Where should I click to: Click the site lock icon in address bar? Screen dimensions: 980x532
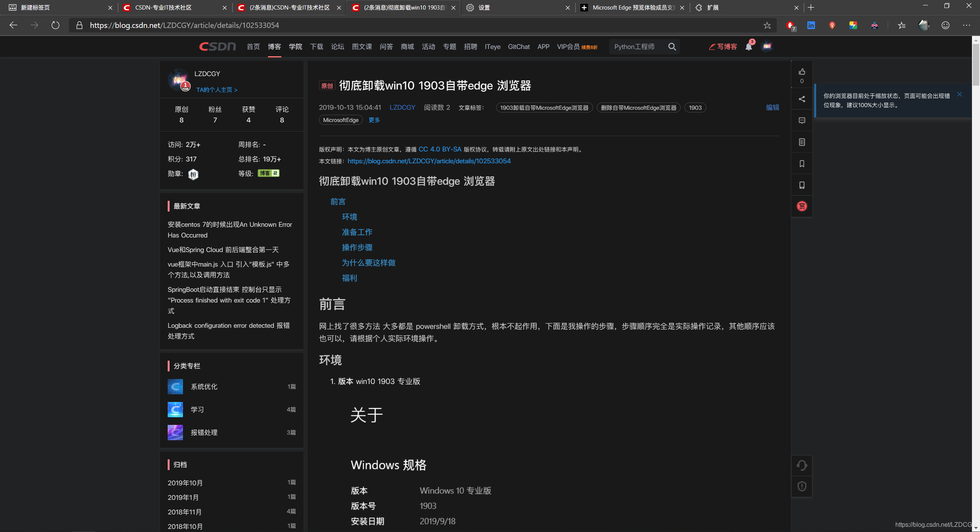point(79,25)
